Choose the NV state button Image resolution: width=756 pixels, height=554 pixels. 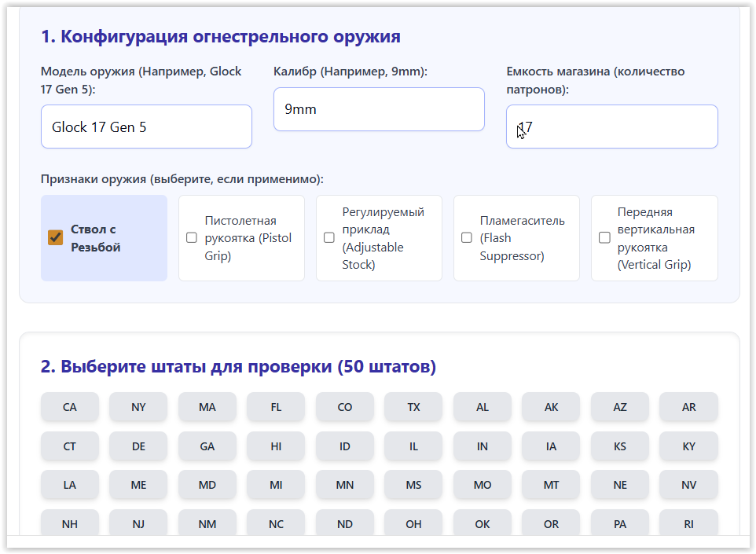click(x=688, y=485)
